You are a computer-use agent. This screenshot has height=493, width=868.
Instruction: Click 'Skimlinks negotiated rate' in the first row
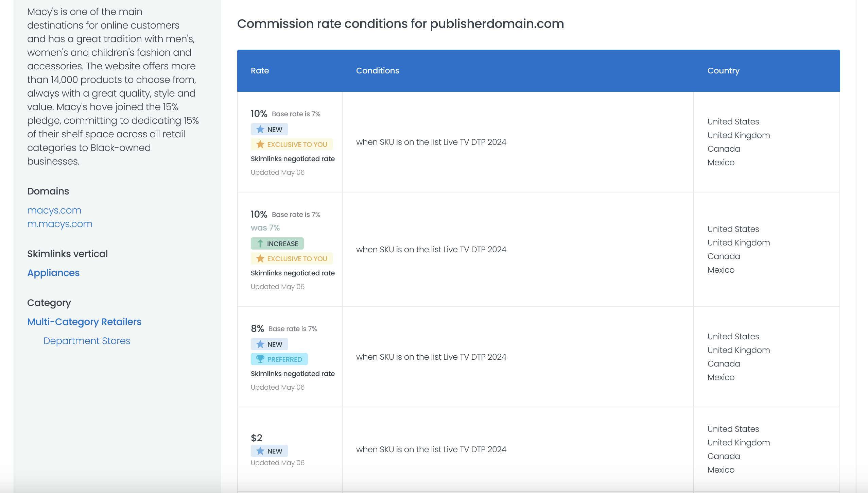click(293, 159)
